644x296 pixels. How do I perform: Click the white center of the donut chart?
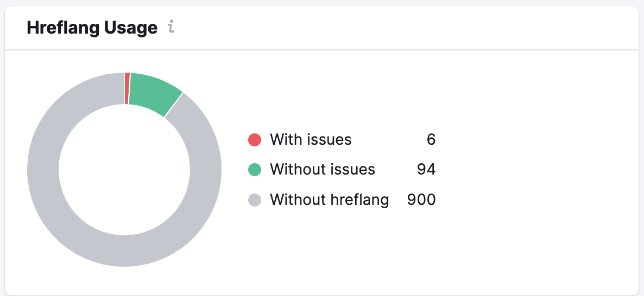pos(124,169)
